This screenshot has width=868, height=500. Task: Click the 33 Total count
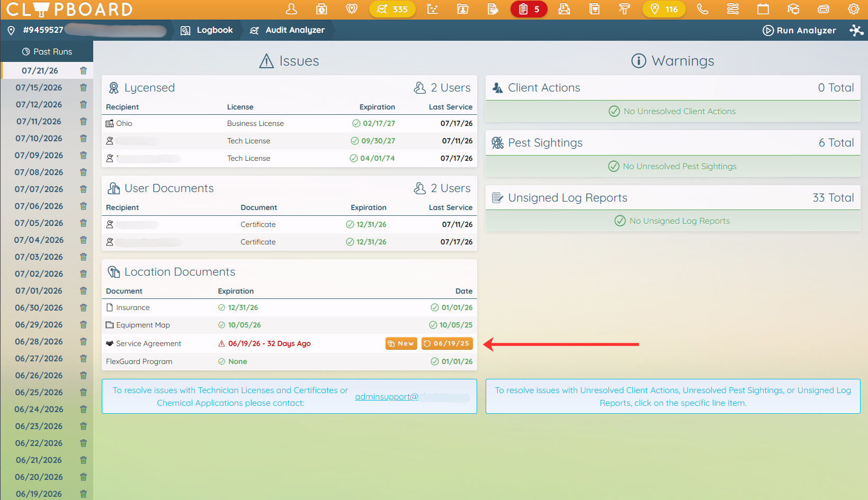833,198
